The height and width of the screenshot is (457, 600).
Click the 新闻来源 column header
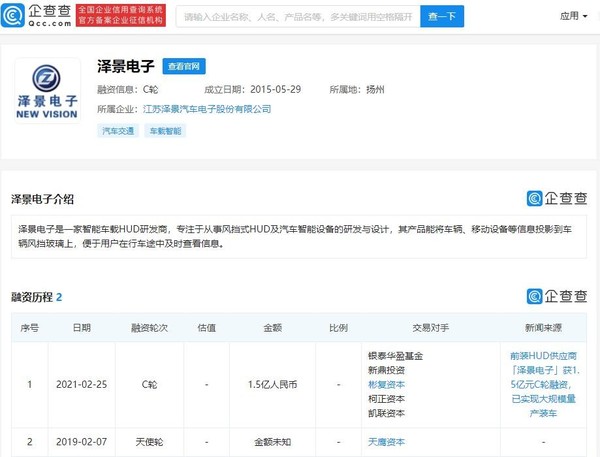coord(543,328)
